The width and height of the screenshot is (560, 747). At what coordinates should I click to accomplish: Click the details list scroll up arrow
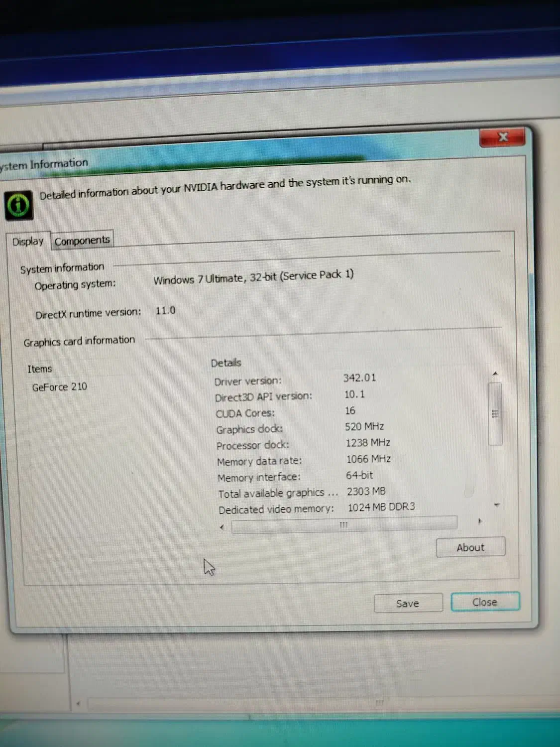(495, 373)
